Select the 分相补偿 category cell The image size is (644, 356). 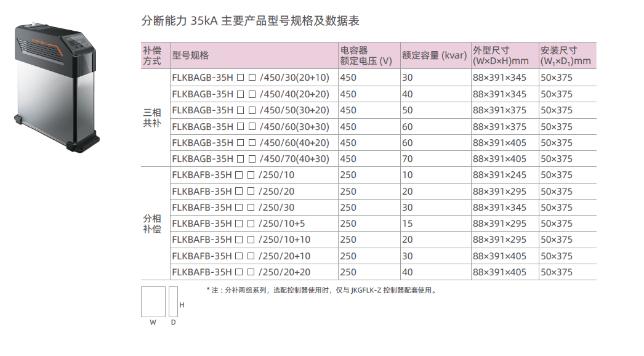[x=152, y=224]
